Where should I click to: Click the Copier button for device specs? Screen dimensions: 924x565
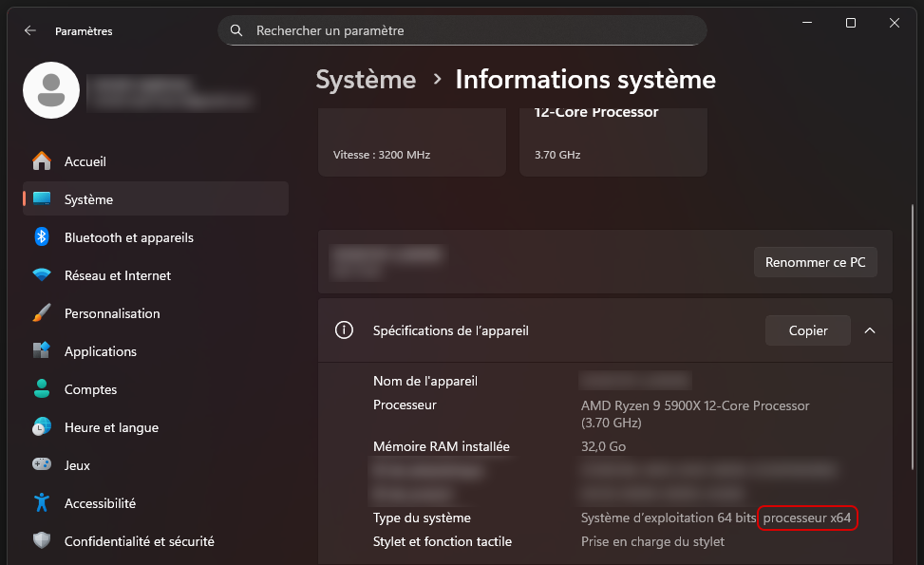coord(807,330)
